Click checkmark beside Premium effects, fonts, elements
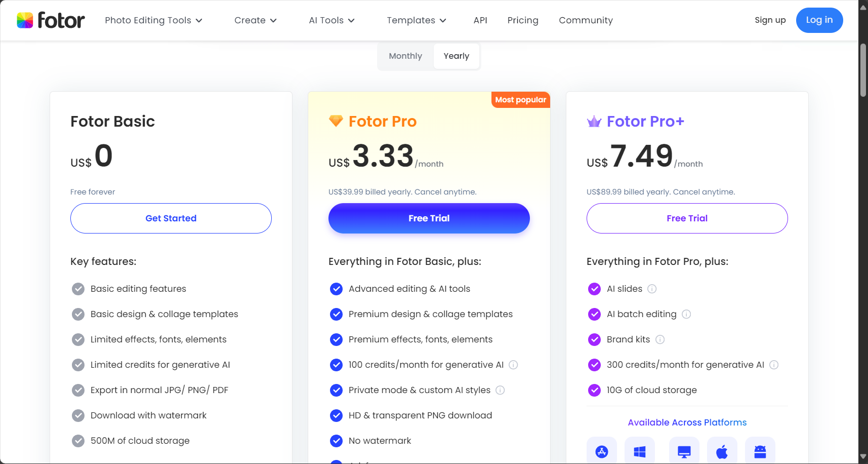Screen dimensions: 868x464 point(336,339)
